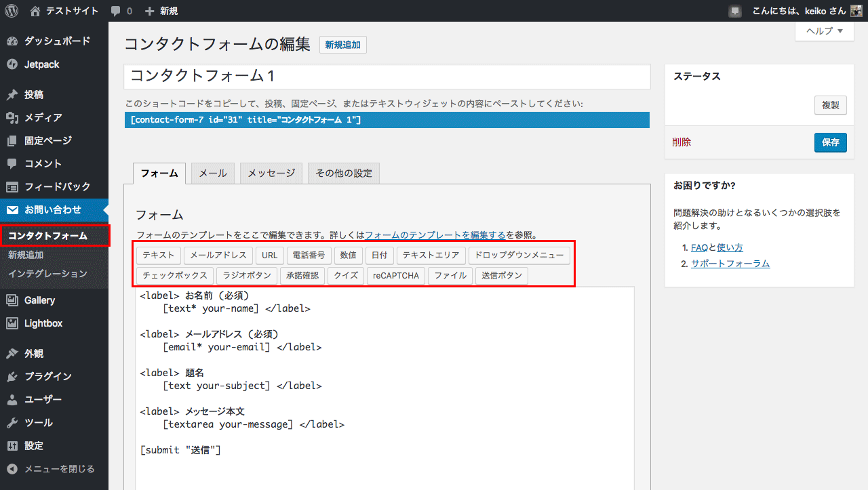Insert a テキスト tag
Screen dimensions: 868x490
coord(159,256)
